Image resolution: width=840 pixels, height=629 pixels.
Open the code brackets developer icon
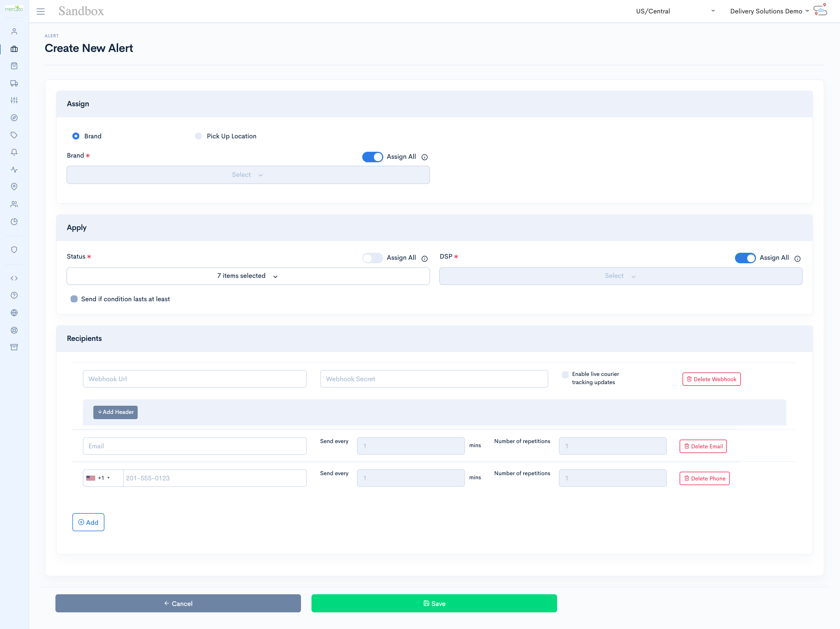click(x=14, y=278)
